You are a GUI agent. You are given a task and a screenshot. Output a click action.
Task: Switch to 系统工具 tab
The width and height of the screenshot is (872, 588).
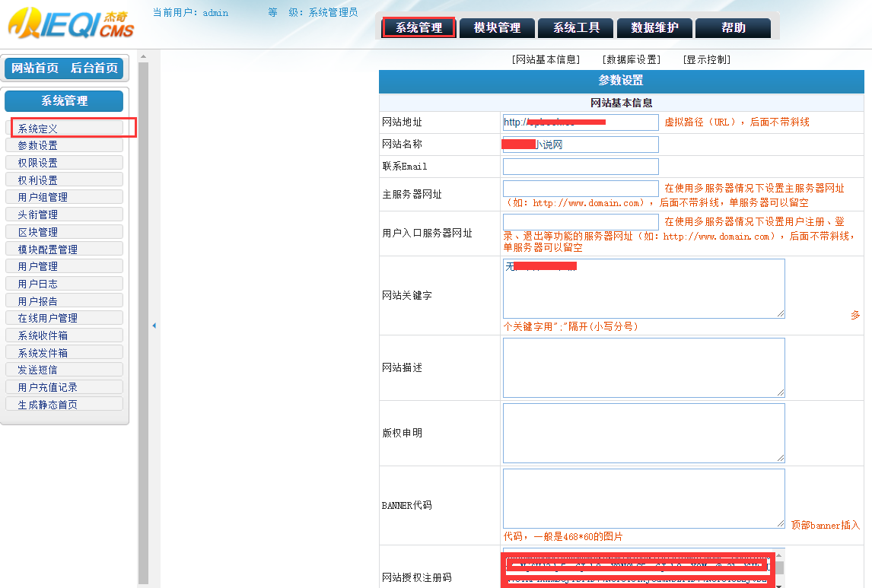pos(576,28)
